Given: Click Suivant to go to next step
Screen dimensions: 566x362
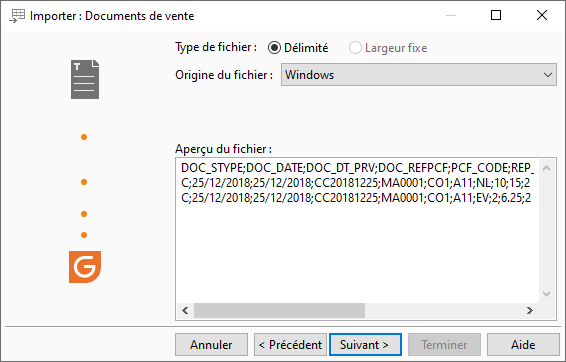Looking at the screenshot, I should (x=365, y=345).
